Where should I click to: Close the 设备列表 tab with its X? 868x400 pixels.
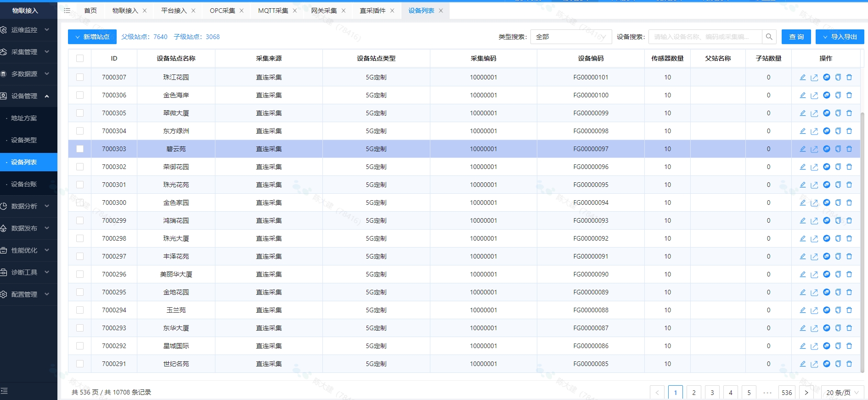tap(441, 11)
